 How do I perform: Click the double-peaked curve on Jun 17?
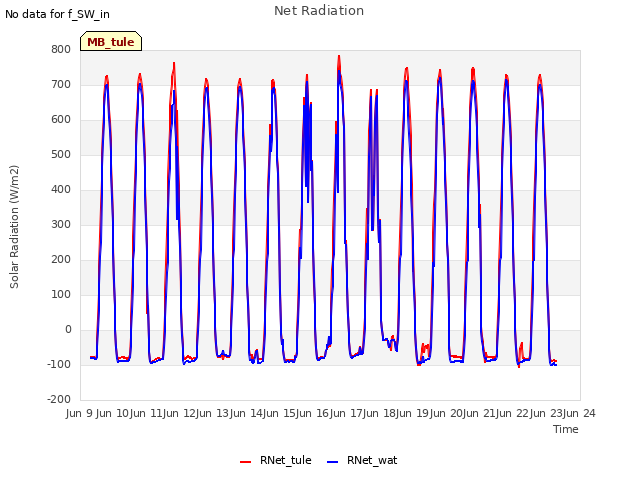pyautogui.click(x=374, y=163)
